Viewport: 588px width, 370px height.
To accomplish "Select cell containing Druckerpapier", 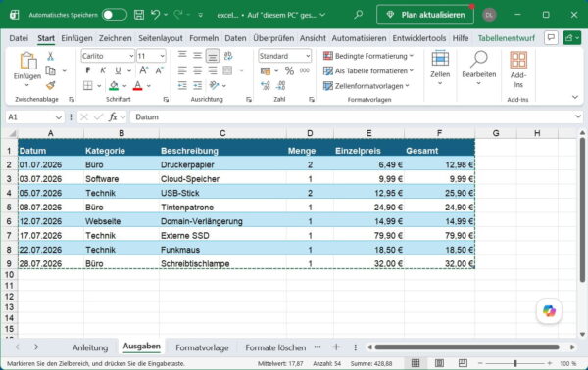I will pyautogui.click(x=222, y=164).
